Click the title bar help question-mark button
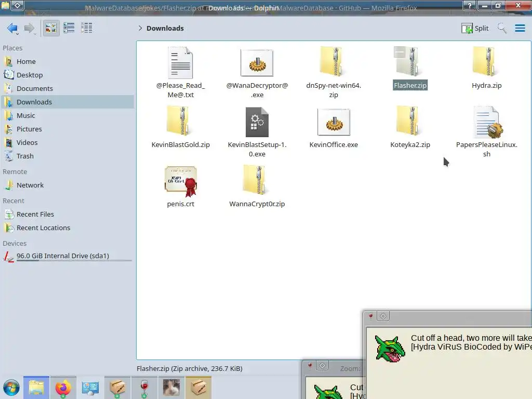The height and width of the screenshot is (399, 532). point(470,5)
